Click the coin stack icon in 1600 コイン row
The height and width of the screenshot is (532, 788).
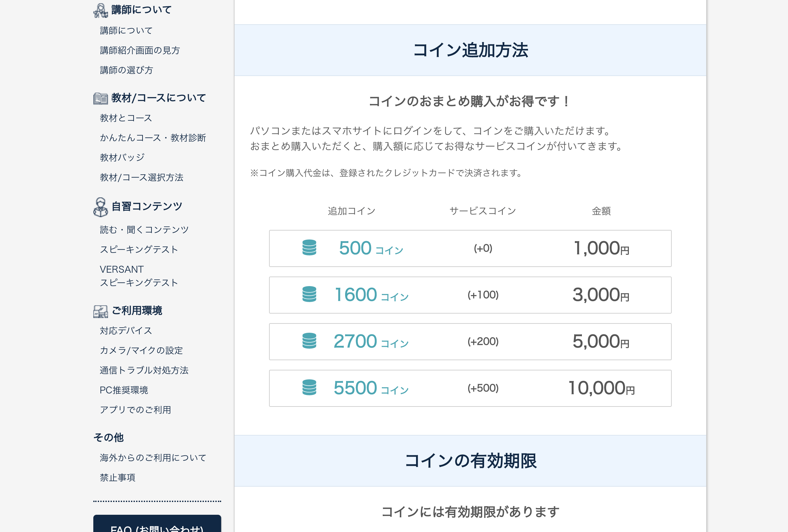pyautogui.click(x=309, y=294)
